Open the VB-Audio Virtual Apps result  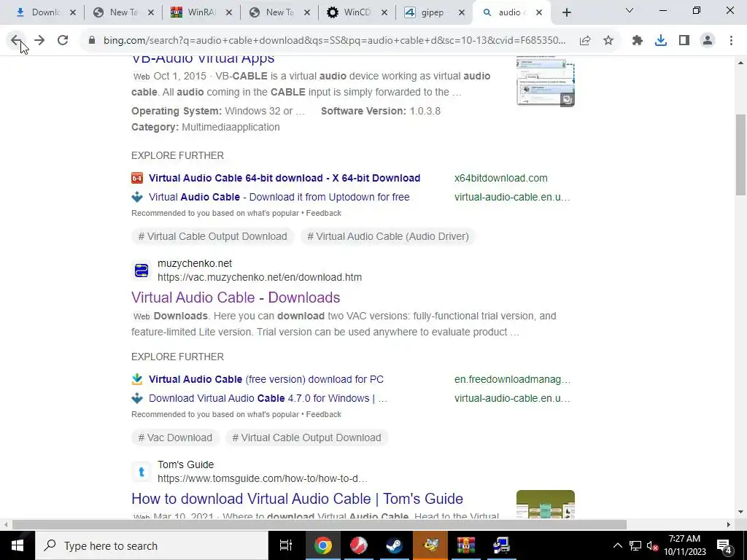(203, 58)
